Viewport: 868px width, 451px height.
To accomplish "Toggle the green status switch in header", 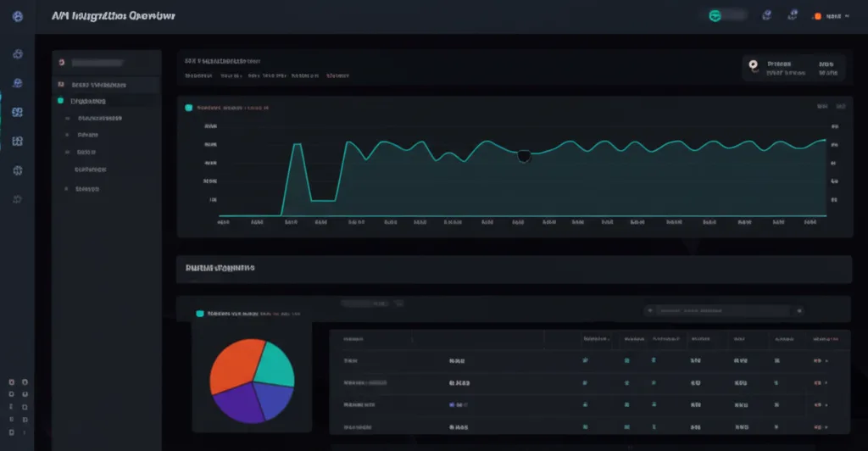I will pos(726,15).
